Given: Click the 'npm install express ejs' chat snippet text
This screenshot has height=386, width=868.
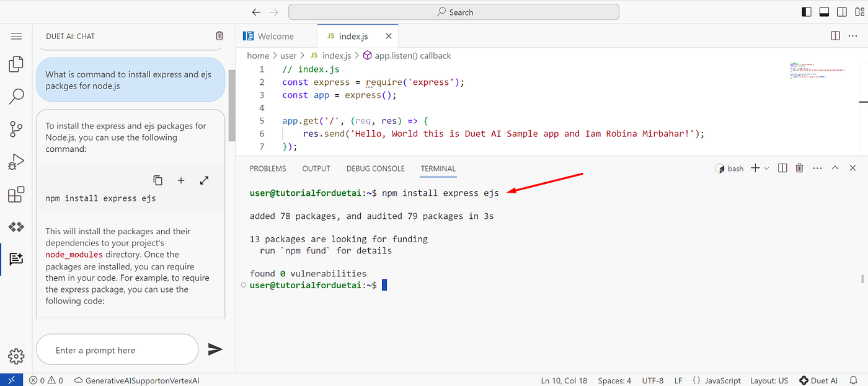Looking at the screenshot, I should click(100, 199).
